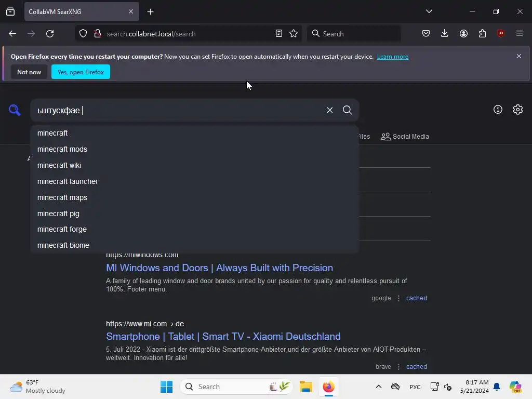Click the Not now button
Image resolution: width=532 pixels, height=399 pixels.
pyautogui.click(x=29, y=72)
